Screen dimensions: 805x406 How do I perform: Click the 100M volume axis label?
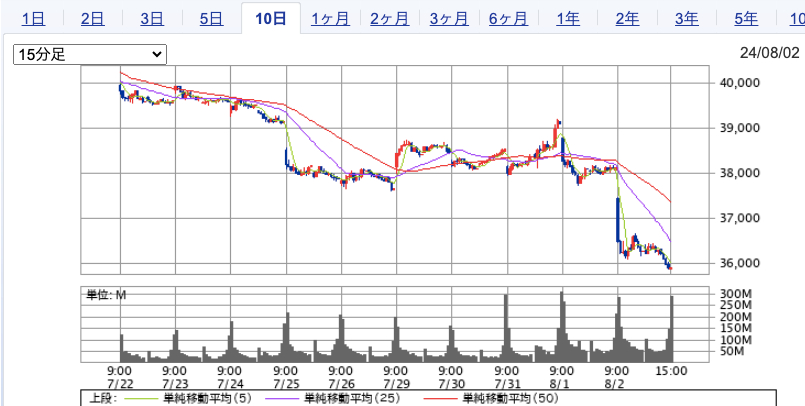pos(736,340)
